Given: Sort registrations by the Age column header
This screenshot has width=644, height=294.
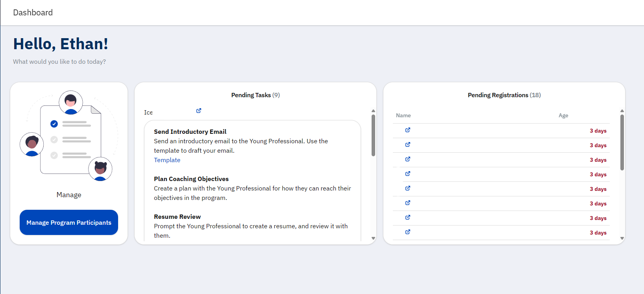Looking at the screenshot, I should (x=563, y=115).
